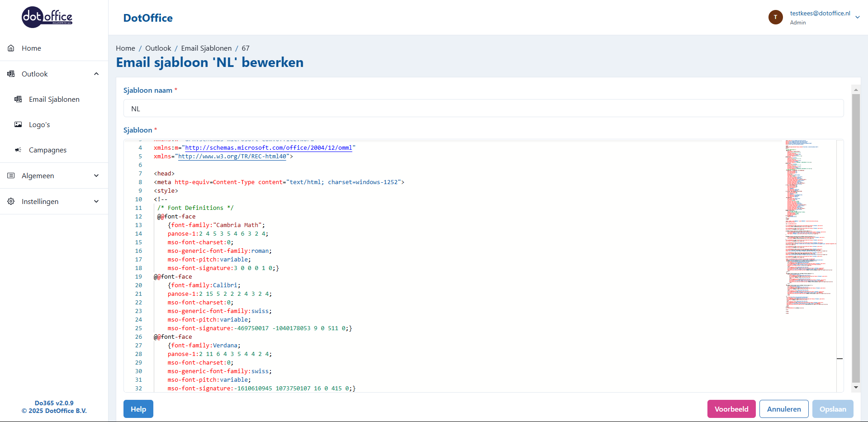Image resolution: width=868 pixels, height=422 pixels.
Task: Open the Help button
Action: 138,409
